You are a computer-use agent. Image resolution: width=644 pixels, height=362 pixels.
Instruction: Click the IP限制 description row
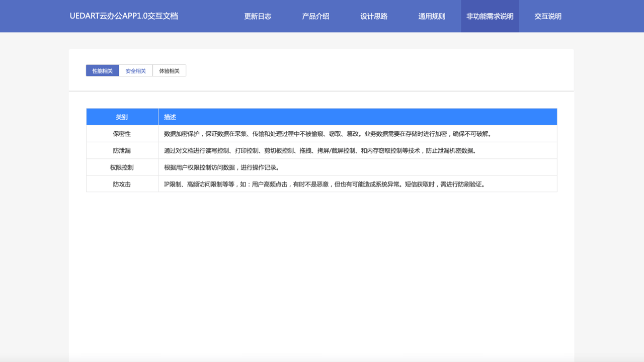click(325, 184)
